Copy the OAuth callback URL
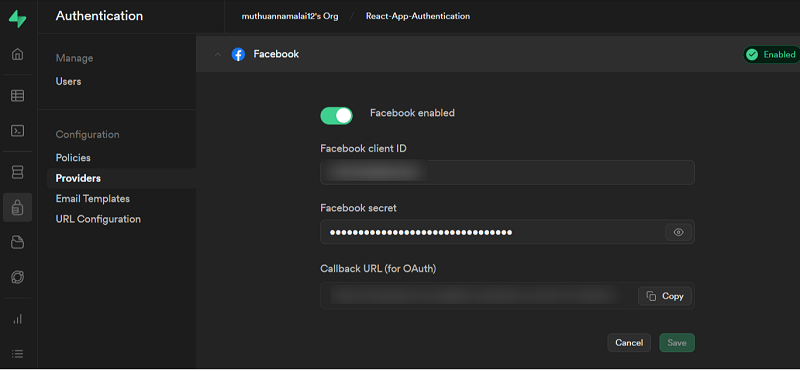 (665, 296)
